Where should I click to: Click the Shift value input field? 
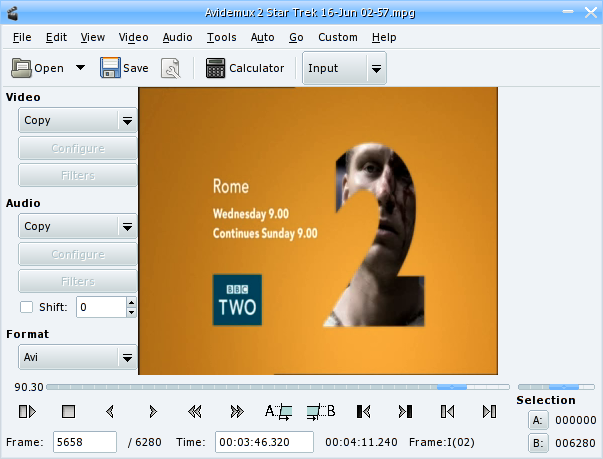pyautogui.click(x=101, y=307)
